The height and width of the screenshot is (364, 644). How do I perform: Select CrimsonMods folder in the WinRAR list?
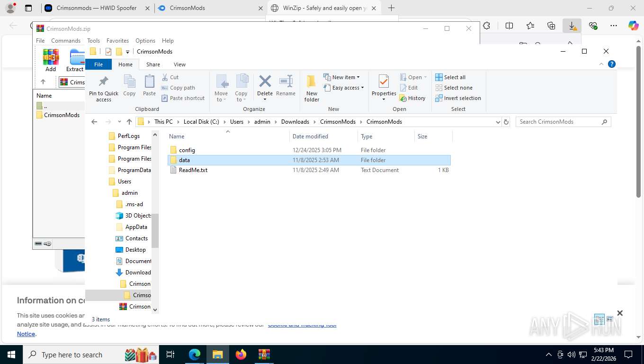(x=58, y=115)
